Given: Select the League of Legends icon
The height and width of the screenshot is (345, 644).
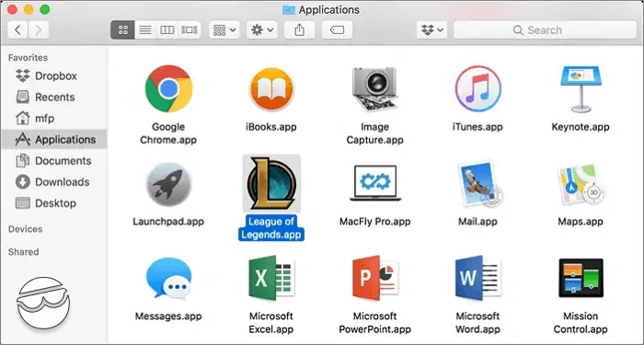Looking at the screenshot, I should click(271, 183).
